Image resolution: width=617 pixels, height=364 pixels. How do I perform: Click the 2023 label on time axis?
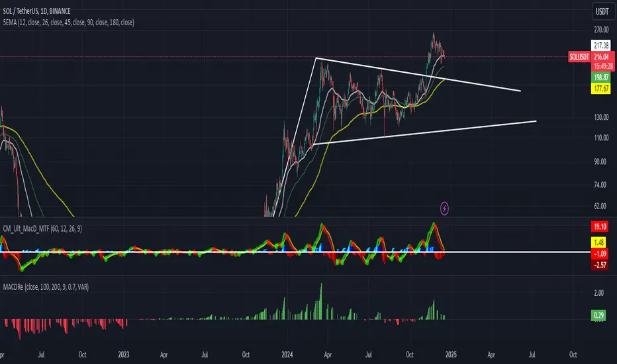tap(124, 355)
